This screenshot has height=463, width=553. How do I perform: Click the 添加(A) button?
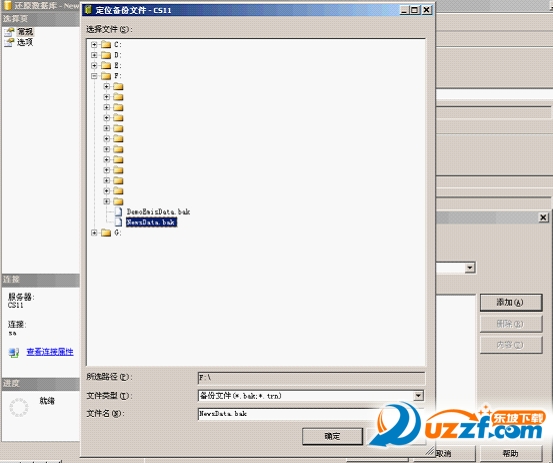[x=510, y=303]
